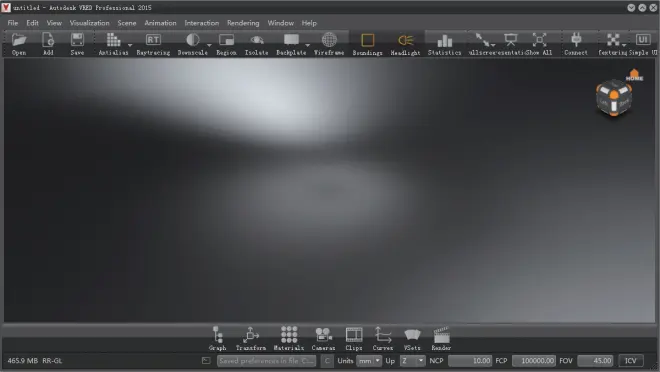Open the Clips module

click(x=354, y=339)
